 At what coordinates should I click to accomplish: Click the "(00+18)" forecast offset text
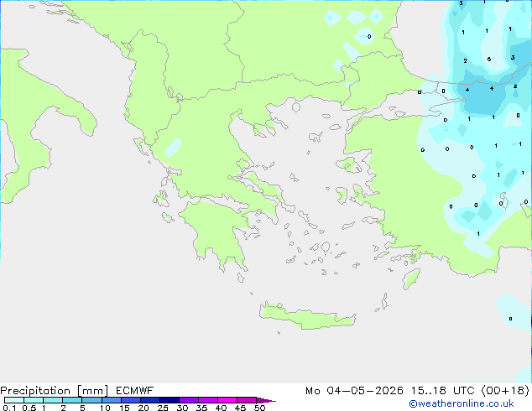click(x=505, y=391)
